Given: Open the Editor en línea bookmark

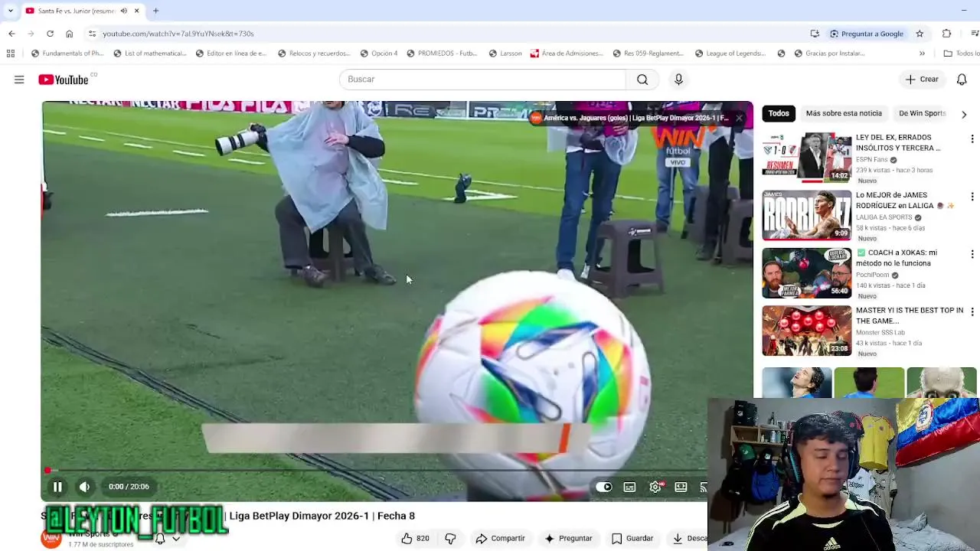Looking at the screenshot, I should 231,54.
